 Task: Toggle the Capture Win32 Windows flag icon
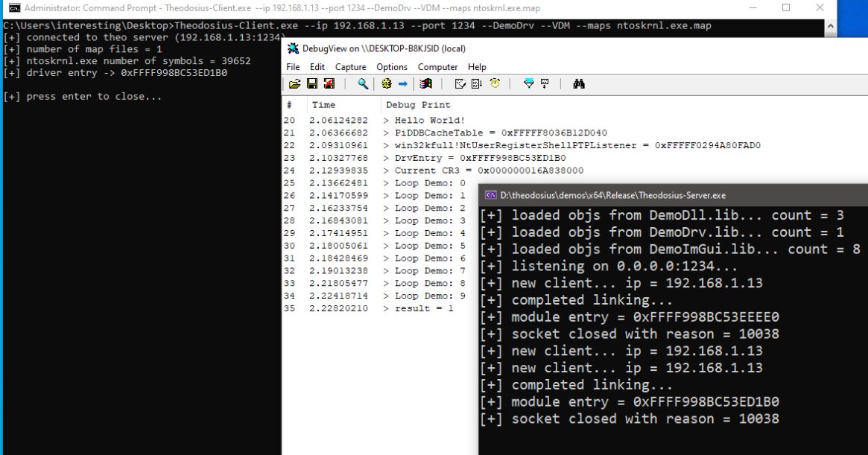(425, 84)
